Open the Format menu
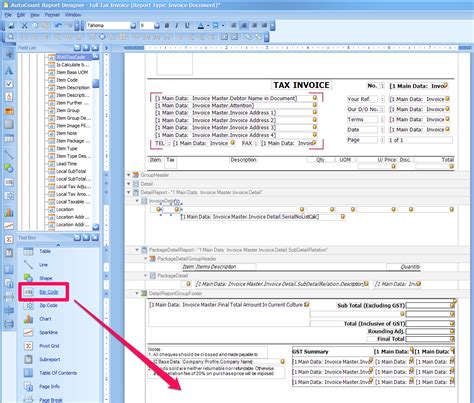Image resolution: width=474 pixels, height=403 pixels. click(x=52, y=15)
